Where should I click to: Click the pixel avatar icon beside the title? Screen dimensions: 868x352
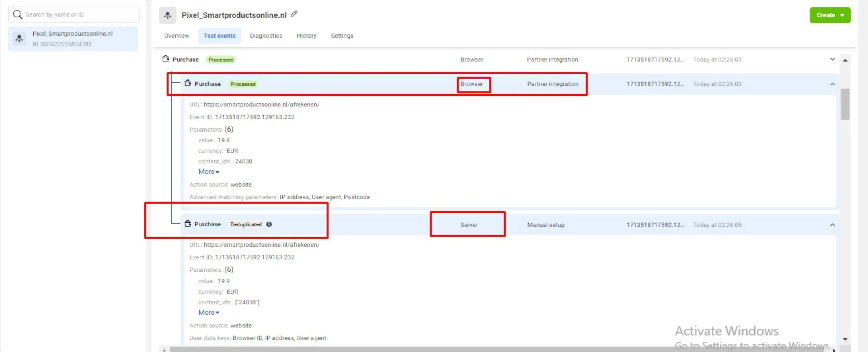168,15
